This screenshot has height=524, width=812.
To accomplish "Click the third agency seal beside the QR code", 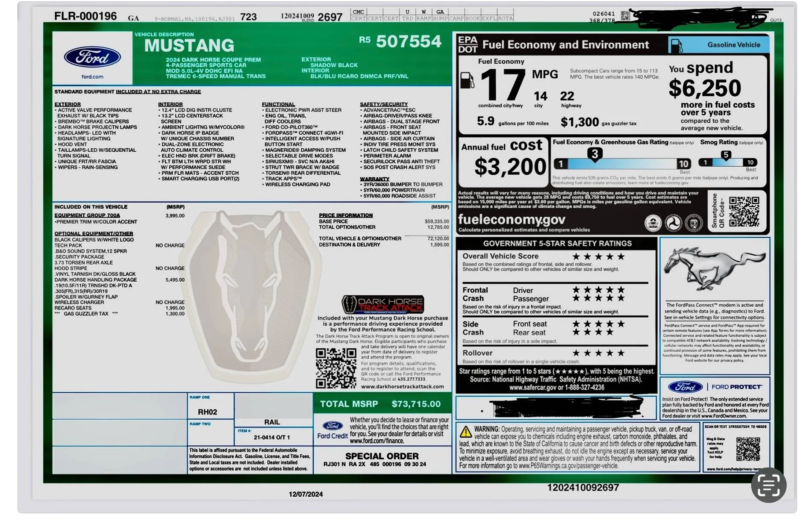I will (x=694, y=223).
